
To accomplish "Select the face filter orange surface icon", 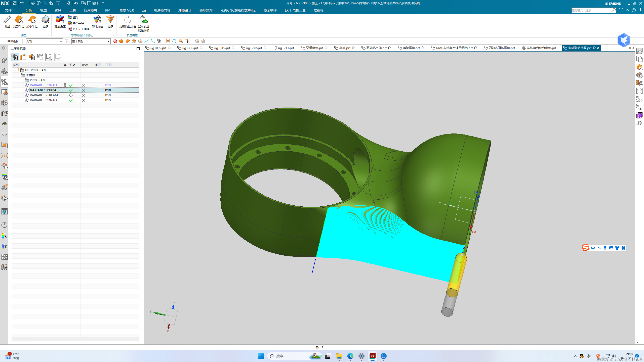I will [x=128, y=41].
